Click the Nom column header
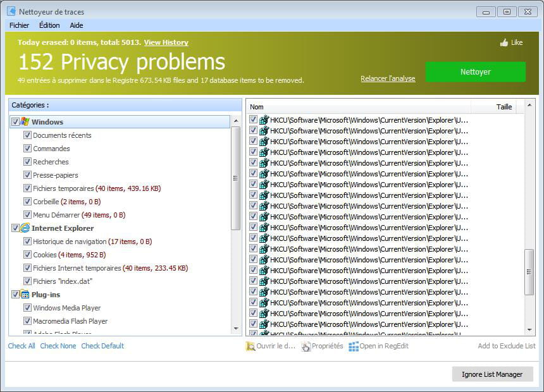 point(257,107)
